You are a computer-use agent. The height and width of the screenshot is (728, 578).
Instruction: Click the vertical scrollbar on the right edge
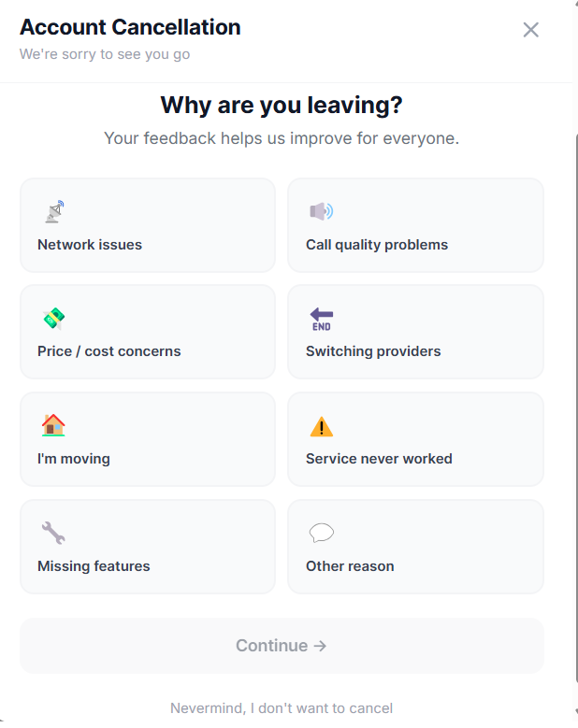tap(575, 374)
